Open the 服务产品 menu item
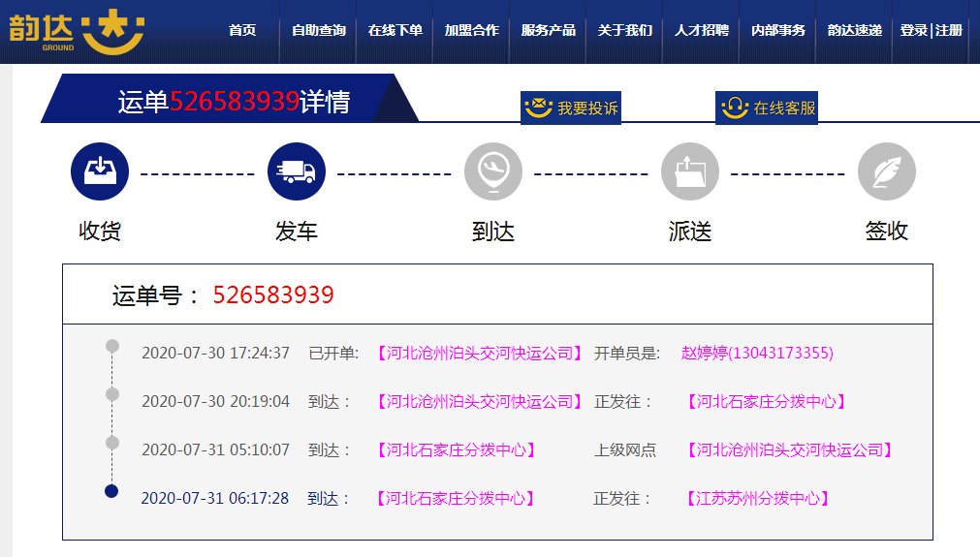 point(548,30)
